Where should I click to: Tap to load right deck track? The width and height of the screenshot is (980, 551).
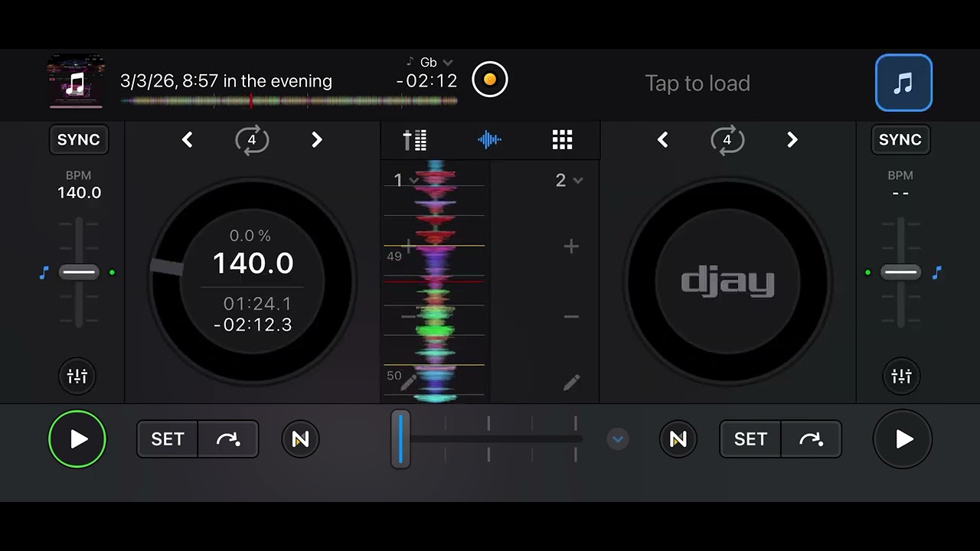697,83
